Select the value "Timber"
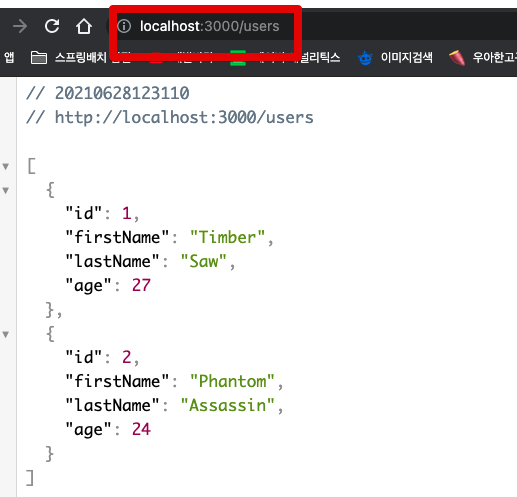 [x=228, y=237]
